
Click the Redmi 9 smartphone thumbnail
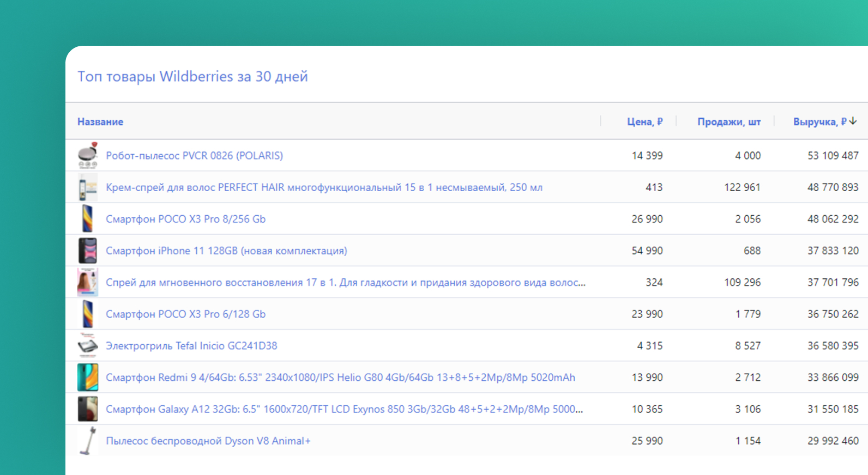[87, 377]
